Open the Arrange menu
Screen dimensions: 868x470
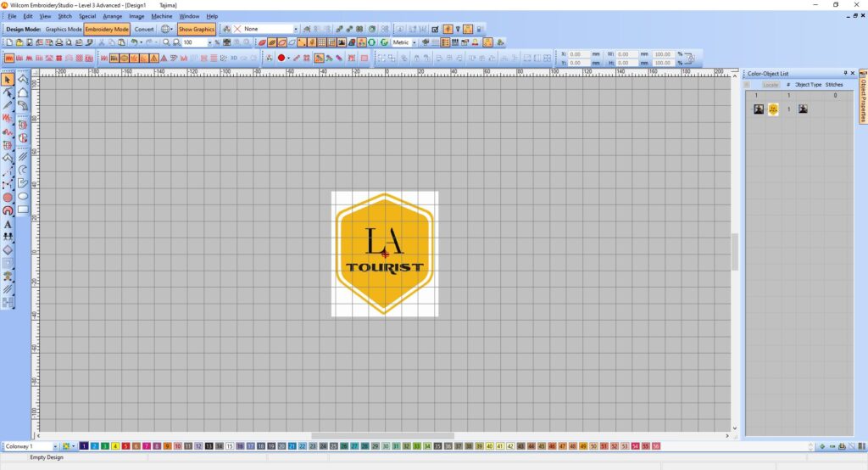click(113, 16)
